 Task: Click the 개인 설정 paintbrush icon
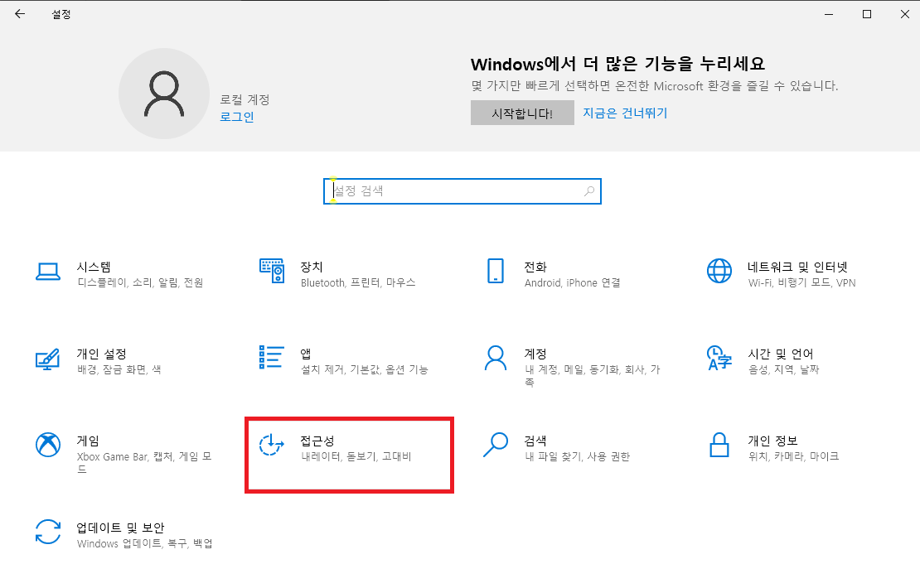pyautogui.click(x=48, y=359)
